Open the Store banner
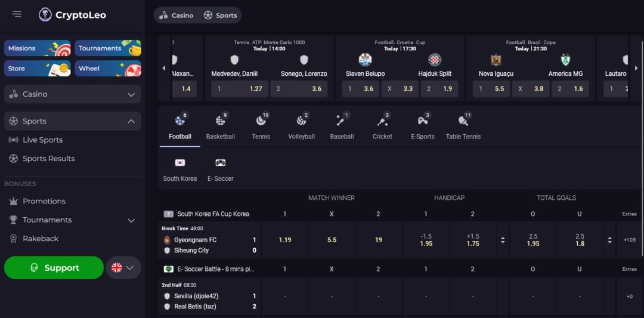 click(38, 68)
